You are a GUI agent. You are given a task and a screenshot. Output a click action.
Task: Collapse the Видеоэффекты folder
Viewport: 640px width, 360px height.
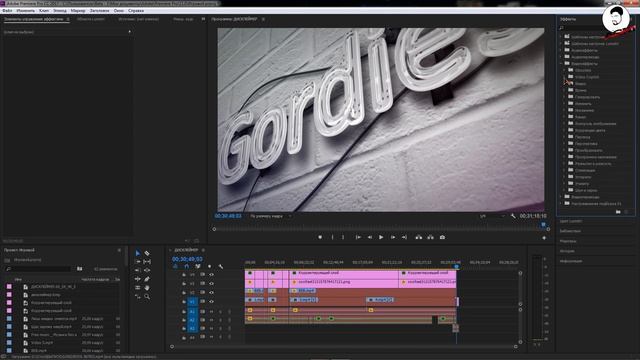(x=561, y=64)
